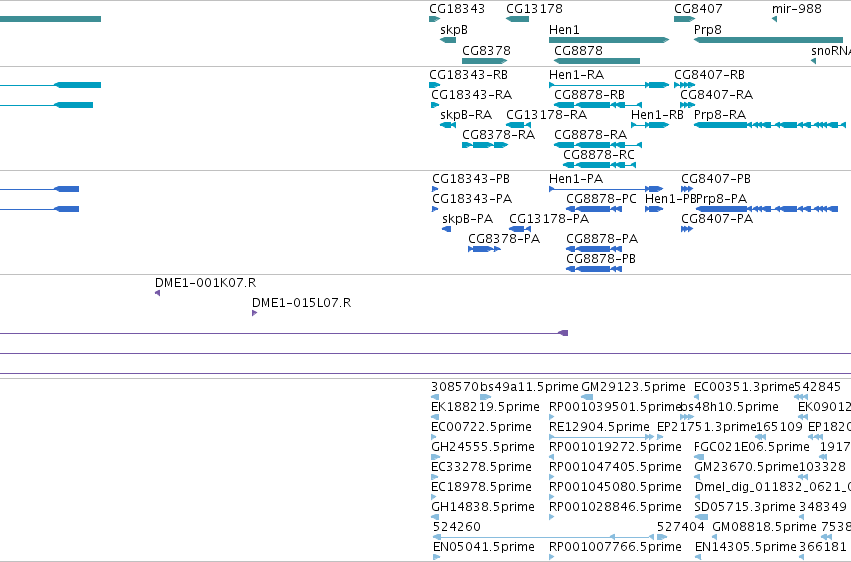Click the CG8878-RC transcript label
The height and width of the screenshot is (562, 851).
pos(599,155)
